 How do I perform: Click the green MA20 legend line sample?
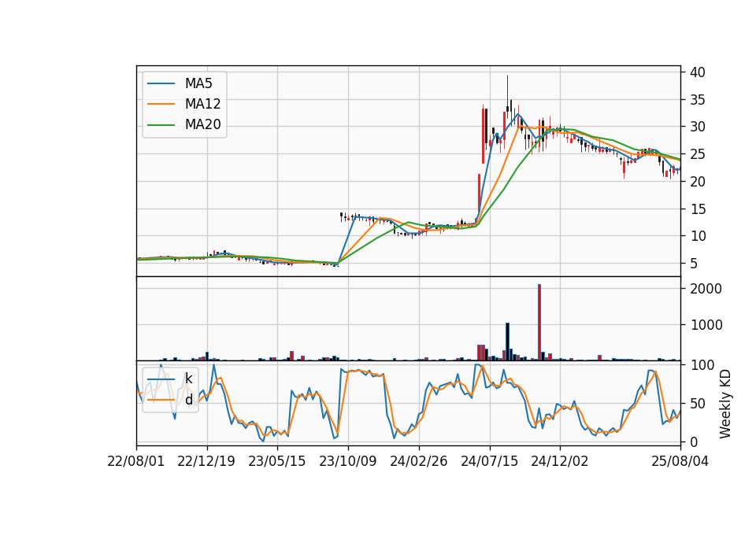coord(161,125)
